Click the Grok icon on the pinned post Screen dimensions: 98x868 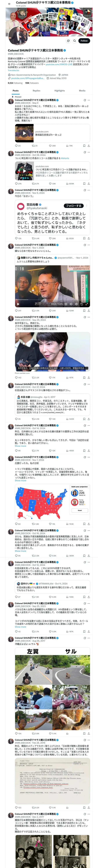pos(84,100)
